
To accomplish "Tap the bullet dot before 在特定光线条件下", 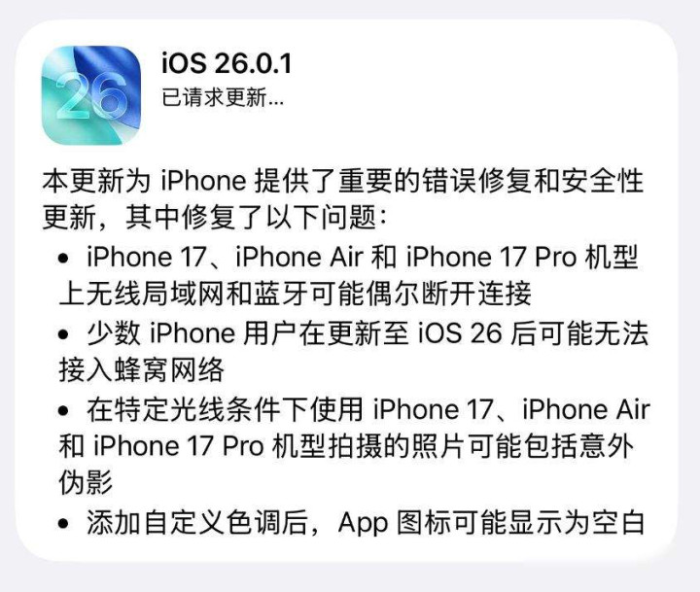I will tap(63, 410).
